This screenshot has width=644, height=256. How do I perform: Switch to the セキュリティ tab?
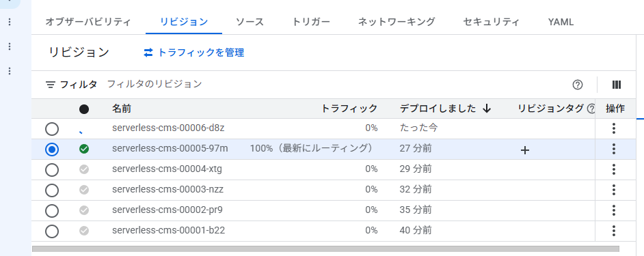click(x=492, y=22)
